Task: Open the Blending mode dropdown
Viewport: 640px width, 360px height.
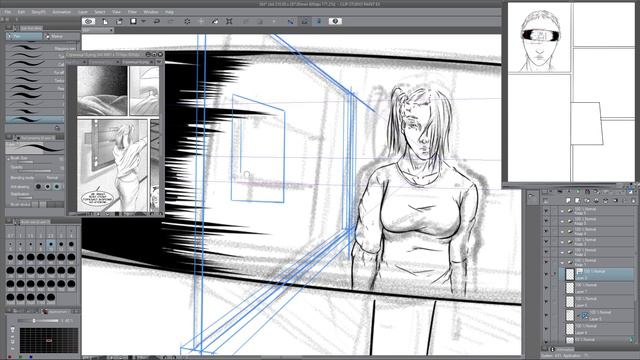Action: (x=50, y=178)
